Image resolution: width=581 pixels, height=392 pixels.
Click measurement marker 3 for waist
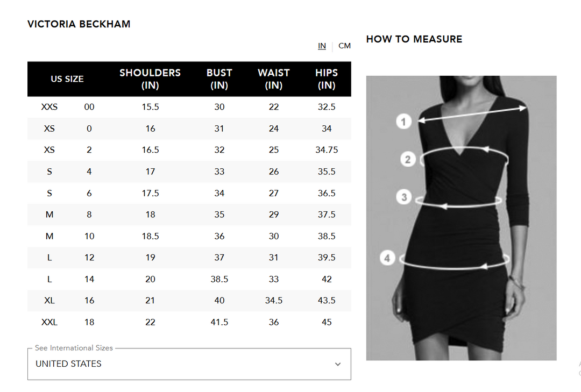coord(404,197)
